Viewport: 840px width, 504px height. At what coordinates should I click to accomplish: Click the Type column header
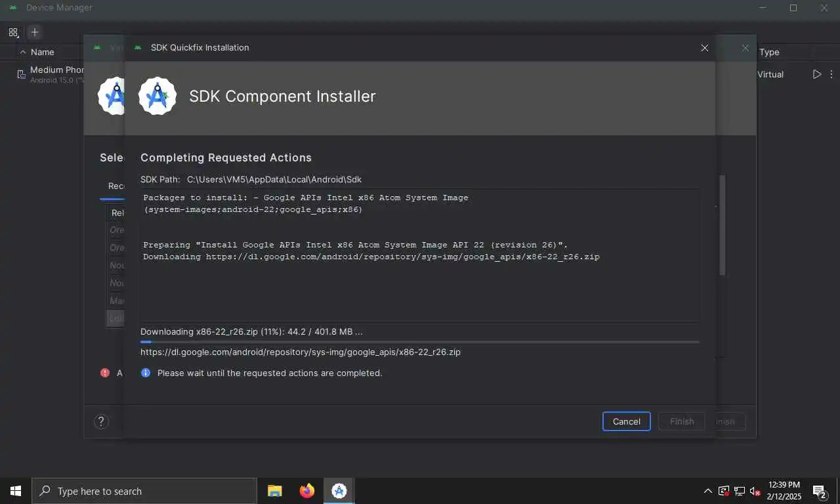pyautogui.click(x=769, y=52)
